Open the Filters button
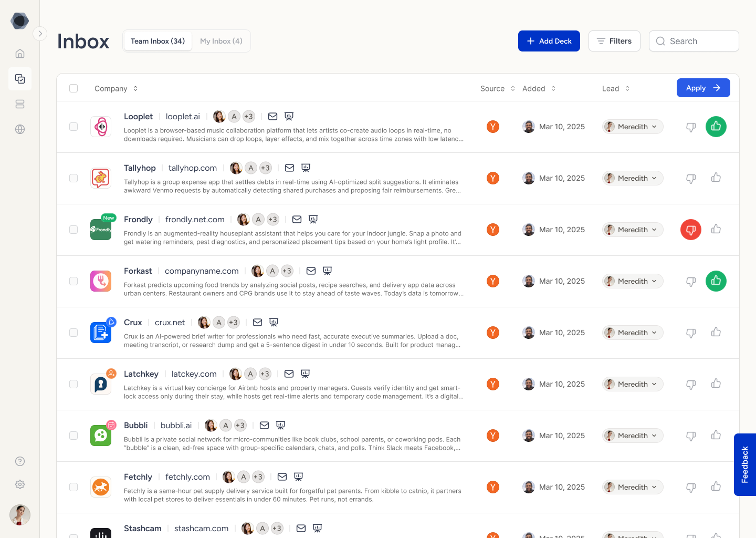Screen dimensions: 756x538 [614, 41]
